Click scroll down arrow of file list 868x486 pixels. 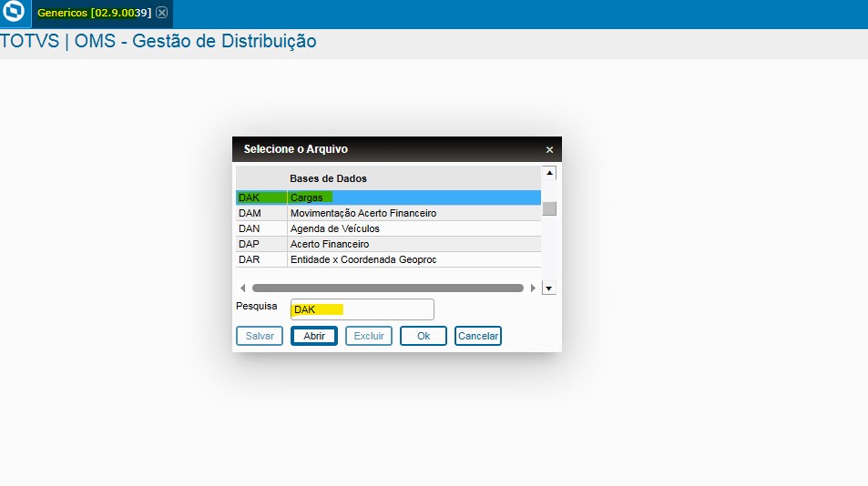click(x=548, y=289)
